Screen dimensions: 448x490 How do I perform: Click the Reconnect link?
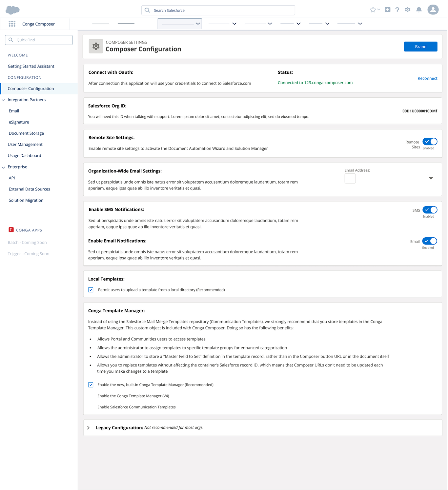pyautogui.click(x=427, y=78)
